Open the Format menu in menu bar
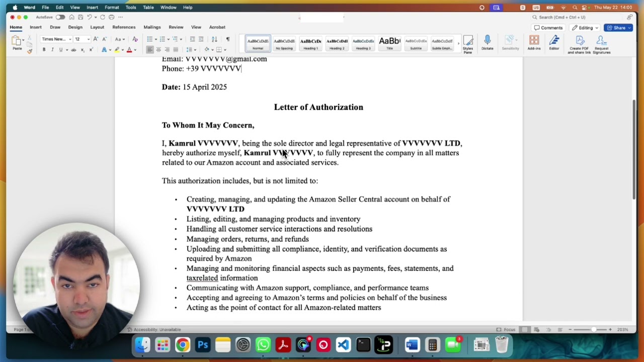644x362 pixels. coord(112,8)
